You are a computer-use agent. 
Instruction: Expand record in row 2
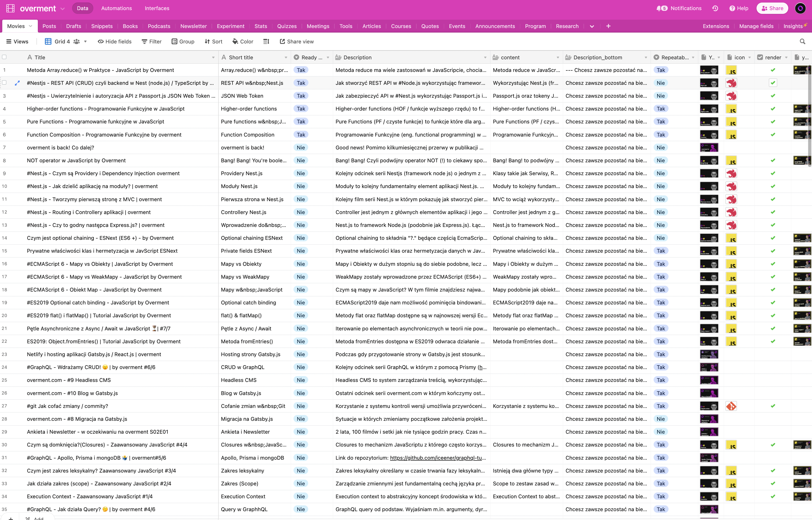(17, 83)
